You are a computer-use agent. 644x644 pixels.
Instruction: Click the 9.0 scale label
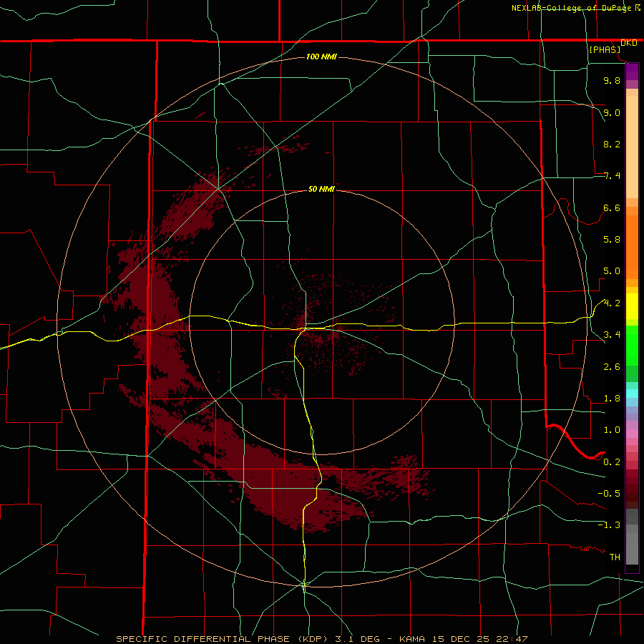point(612,112)
